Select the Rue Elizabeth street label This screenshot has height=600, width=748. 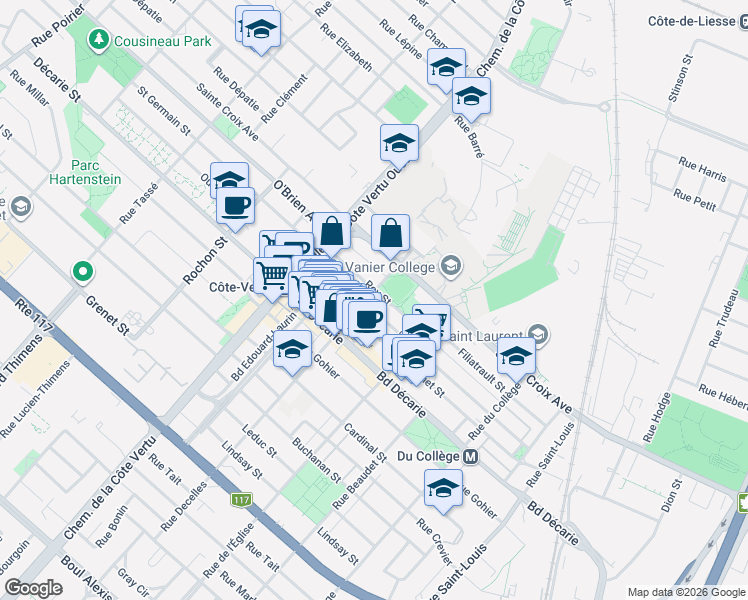[346, 47]
